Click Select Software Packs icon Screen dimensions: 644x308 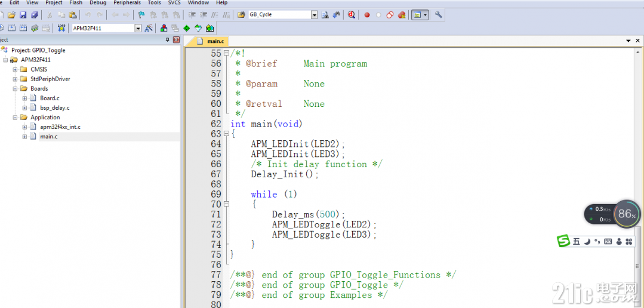pos(198,28)
